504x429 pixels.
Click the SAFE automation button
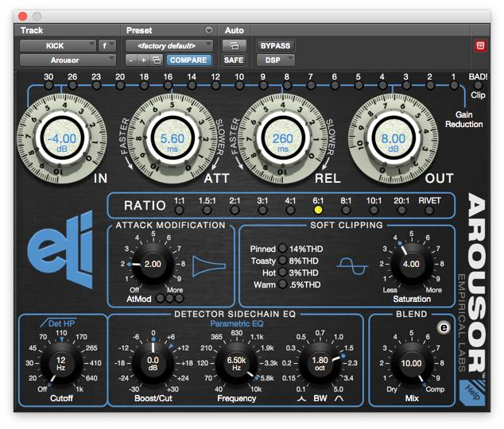[234, 60]
